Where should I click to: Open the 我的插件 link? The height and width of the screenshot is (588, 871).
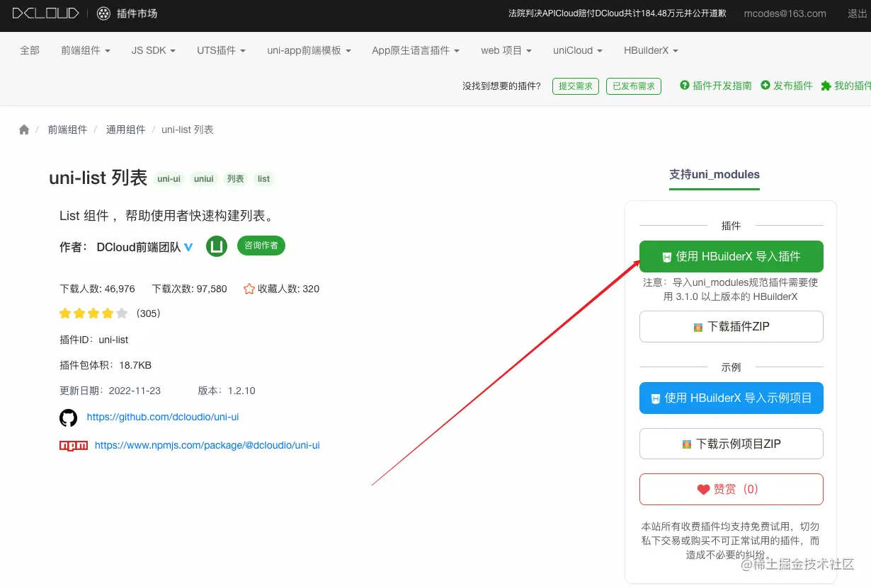(853, 86)
